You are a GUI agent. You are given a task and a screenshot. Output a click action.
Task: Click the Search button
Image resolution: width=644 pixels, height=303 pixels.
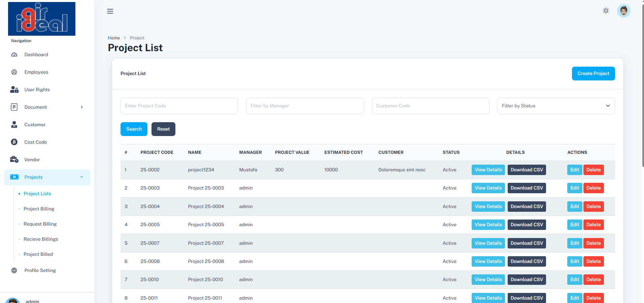(134, 129)
